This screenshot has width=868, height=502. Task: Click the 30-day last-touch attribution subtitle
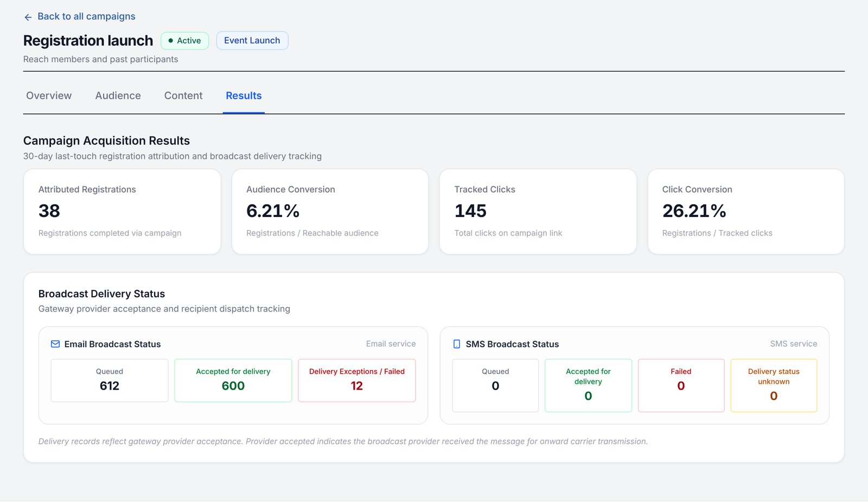point(173,156)
